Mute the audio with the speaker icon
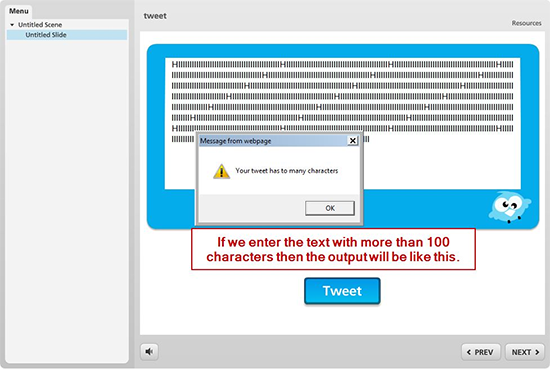This screenshot has width=550, height=369. click(149, 351)
